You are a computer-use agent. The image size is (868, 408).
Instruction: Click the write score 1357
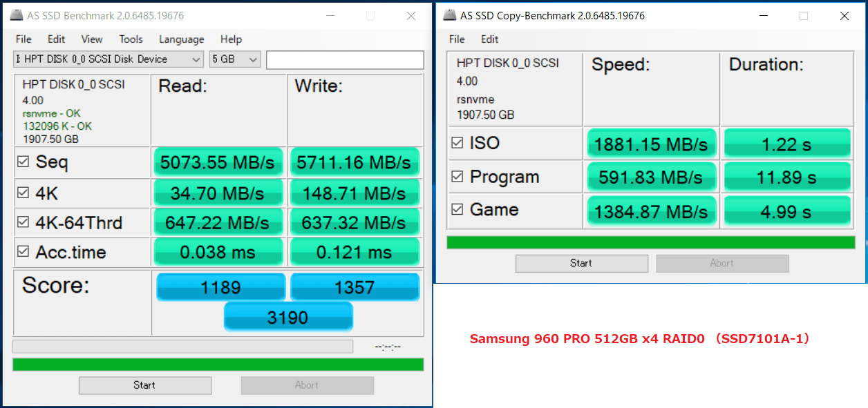coord(355,287)
